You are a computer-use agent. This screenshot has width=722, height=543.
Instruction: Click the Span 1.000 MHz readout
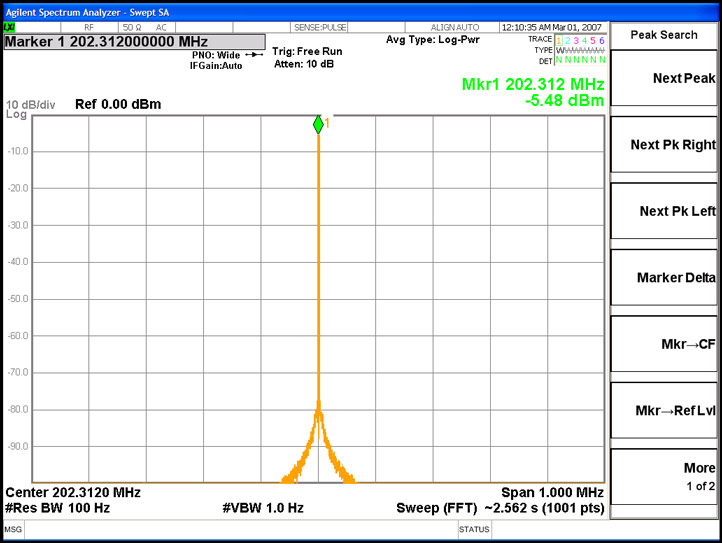[552, 492]
